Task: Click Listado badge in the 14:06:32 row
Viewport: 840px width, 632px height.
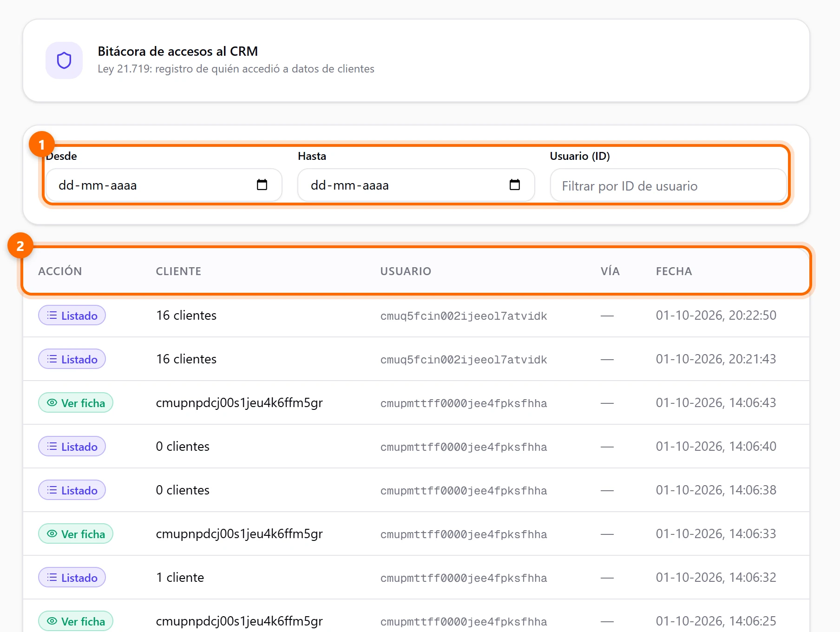Action: pos(72,578)
